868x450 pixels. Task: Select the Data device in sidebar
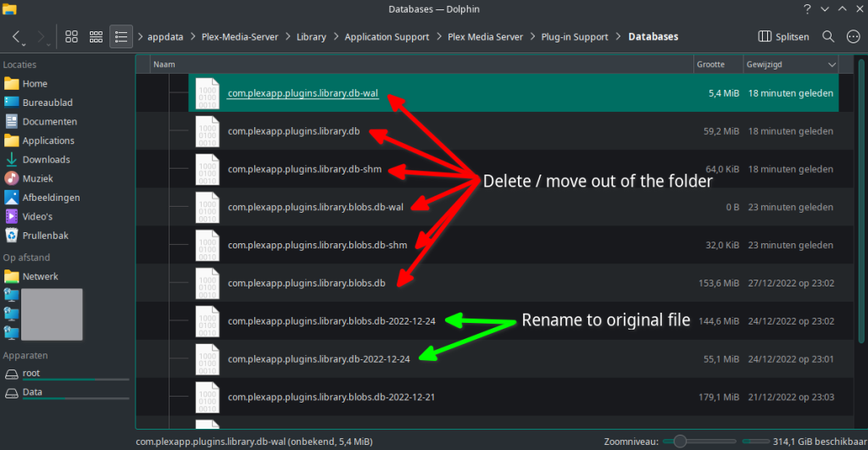pos(32,392)
